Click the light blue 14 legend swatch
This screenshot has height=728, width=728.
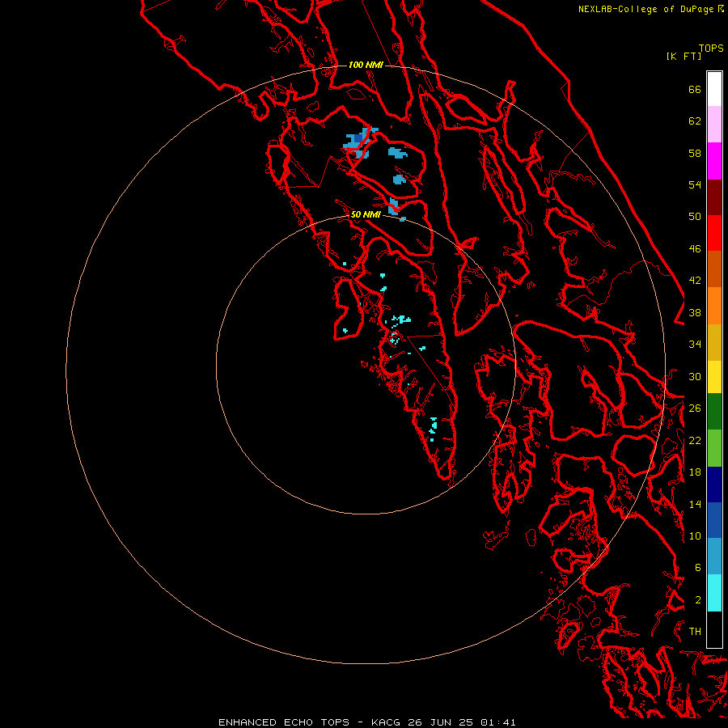pyautogui.click(x=714, y=556)
